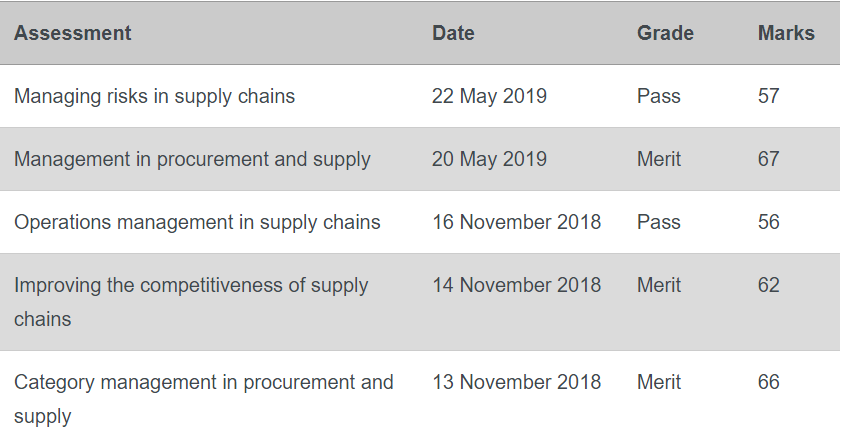This screenshot has width=842, height=441.
Task: Click the Date column header
Action: (453, 33)
